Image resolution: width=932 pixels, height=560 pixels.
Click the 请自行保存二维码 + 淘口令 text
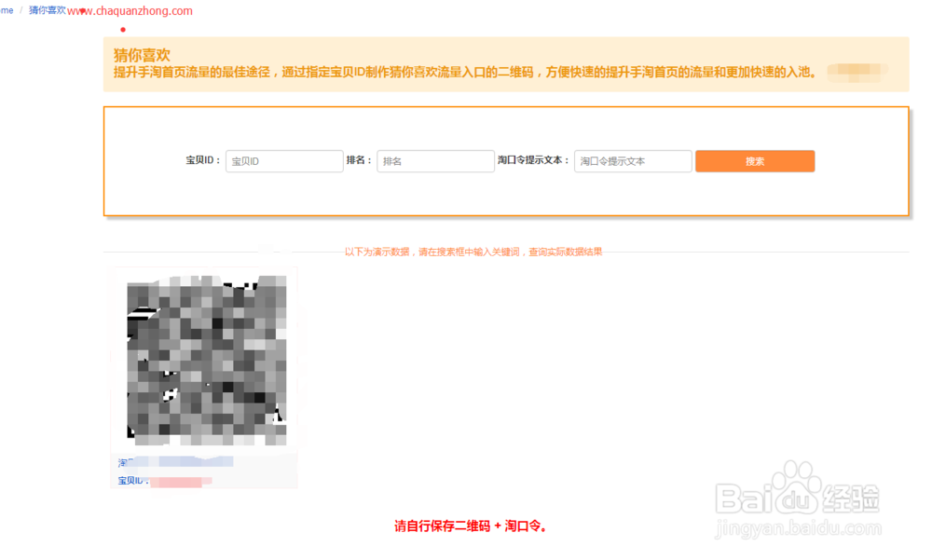[x=470, y=526]
